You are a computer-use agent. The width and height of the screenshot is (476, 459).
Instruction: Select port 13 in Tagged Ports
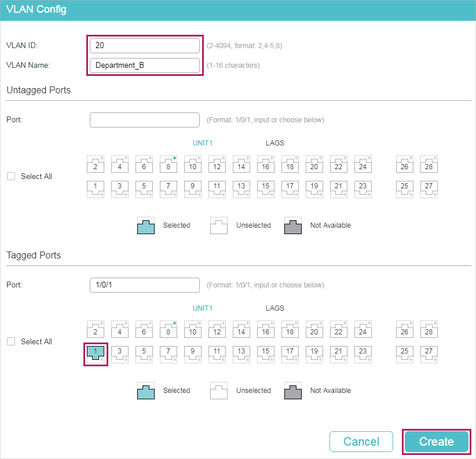click(241, 354)
